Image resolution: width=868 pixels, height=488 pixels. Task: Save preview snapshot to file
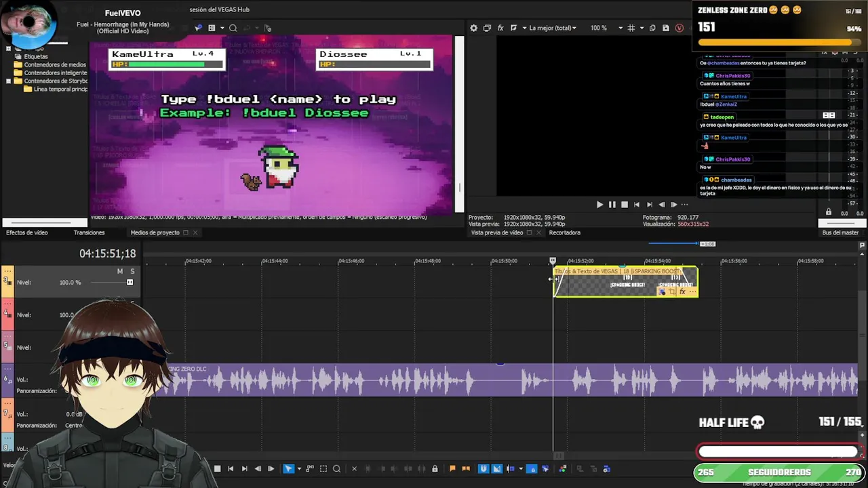coord(666,28)
